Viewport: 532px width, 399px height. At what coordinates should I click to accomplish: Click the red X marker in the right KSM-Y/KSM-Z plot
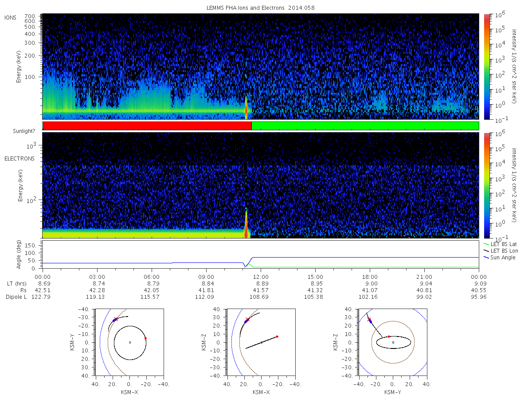point(369,319)
